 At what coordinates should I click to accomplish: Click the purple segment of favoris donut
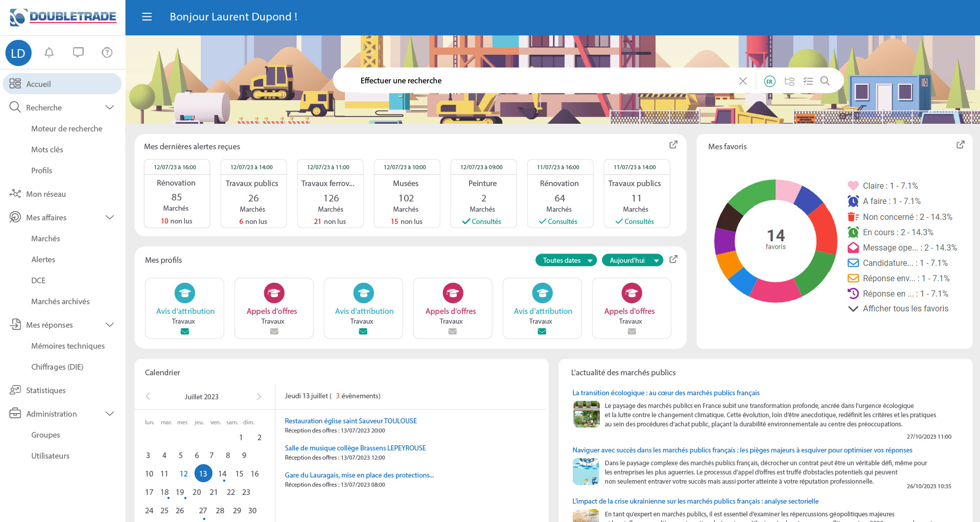724,241
